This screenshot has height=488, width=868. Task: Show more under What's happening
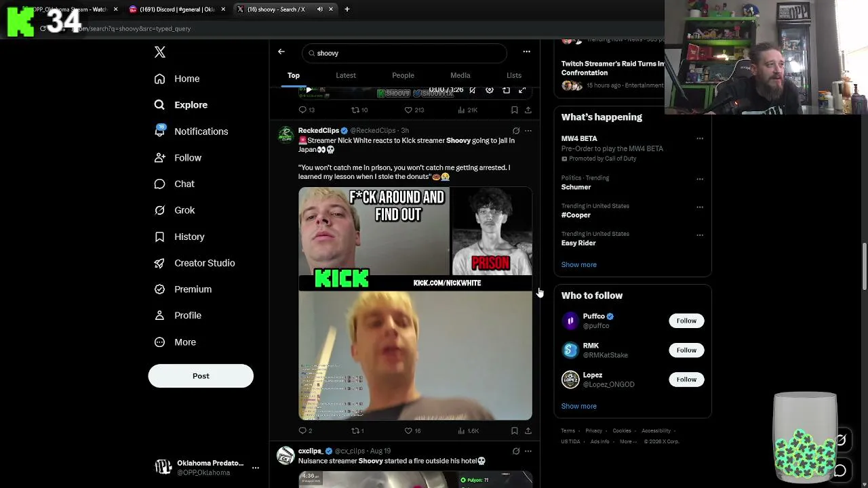579,264
